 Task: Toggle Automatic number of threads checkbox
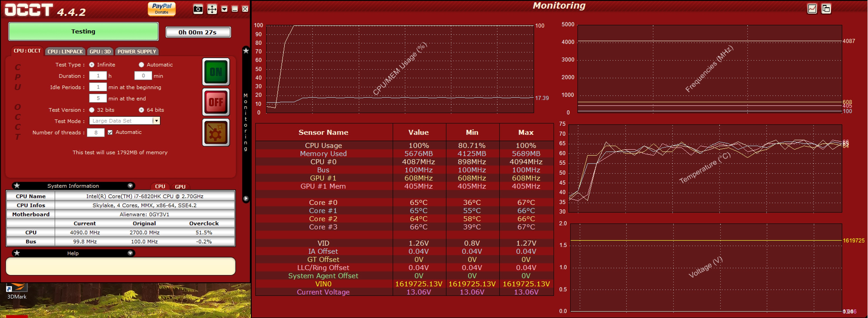(110, 132)
